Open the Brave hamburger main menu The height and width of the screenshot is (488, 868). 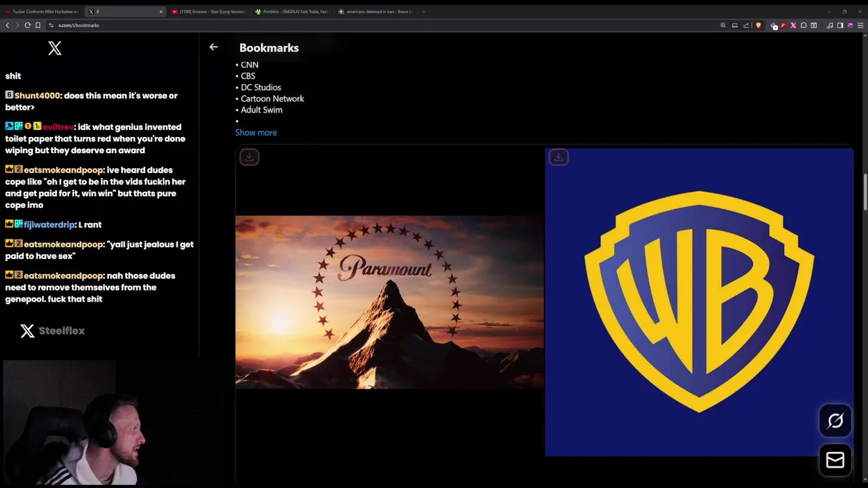(861, 25)
